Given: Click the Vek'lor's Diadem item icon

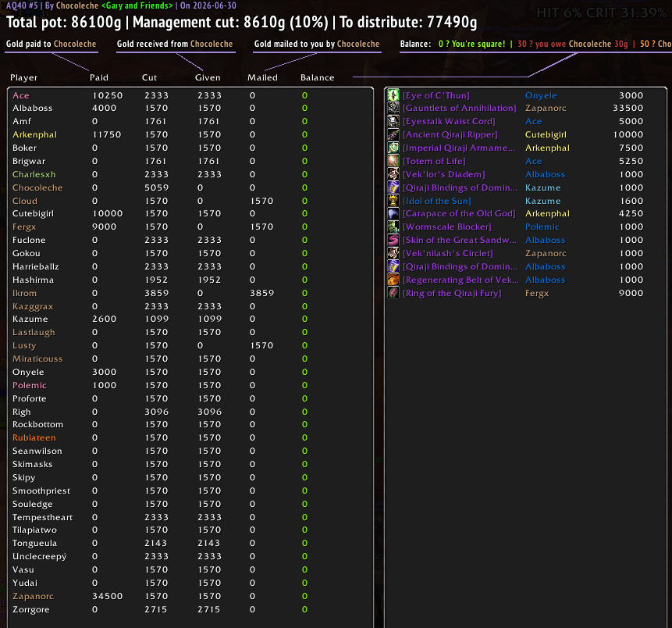Looking at the screenshot, I should point(393,174).
